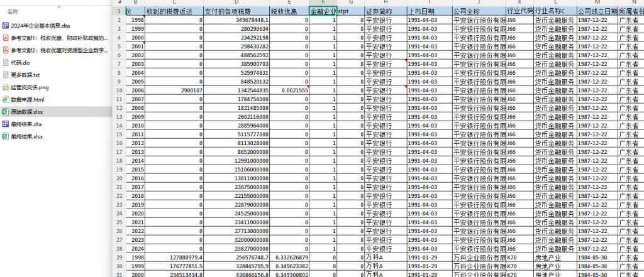Screen dimensions: 644x277
Task: Click the 代码.do file icon
Action: (x=5, y=63)
